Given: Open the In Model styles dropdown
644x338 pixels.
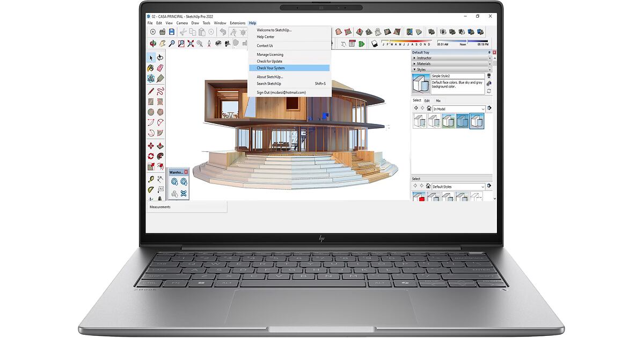Looking at the screenshot, I should tap(459, 109).
